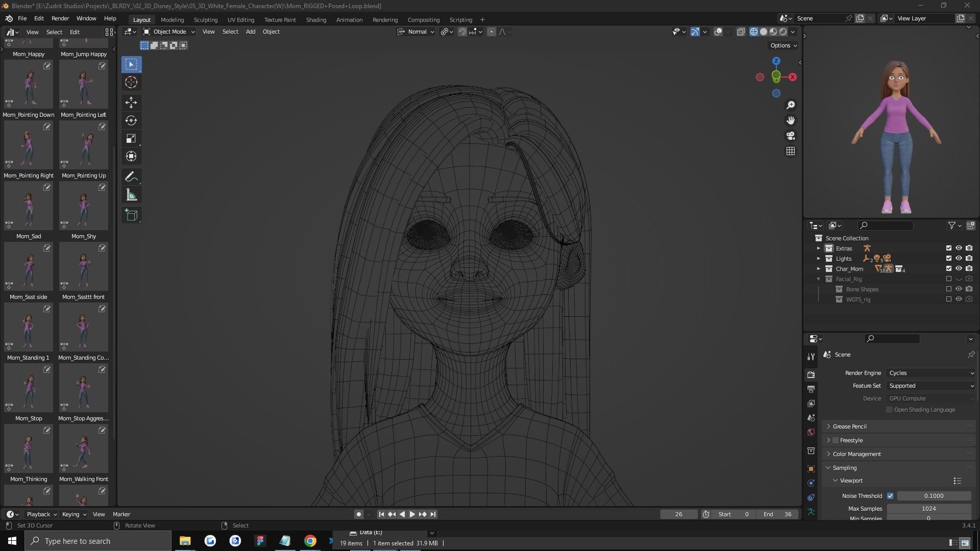Toggle auto keying record button

(x=359, y=514)
